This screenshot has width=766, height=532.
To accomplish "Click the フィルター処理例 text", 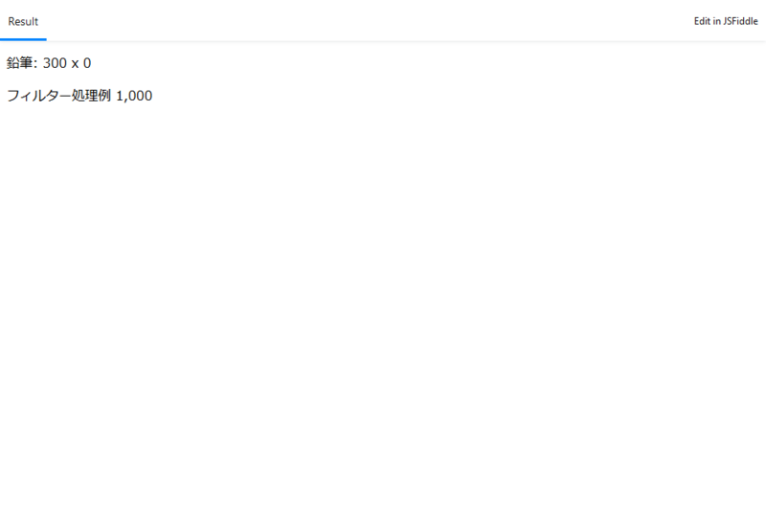I will (x=59, y=96).
